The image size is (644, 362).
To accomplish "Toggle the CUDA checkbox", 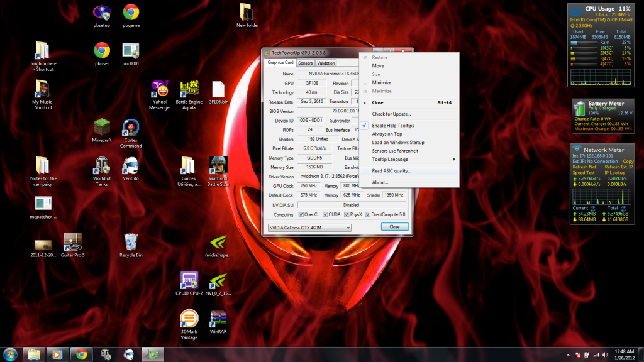I will point(325,215).
